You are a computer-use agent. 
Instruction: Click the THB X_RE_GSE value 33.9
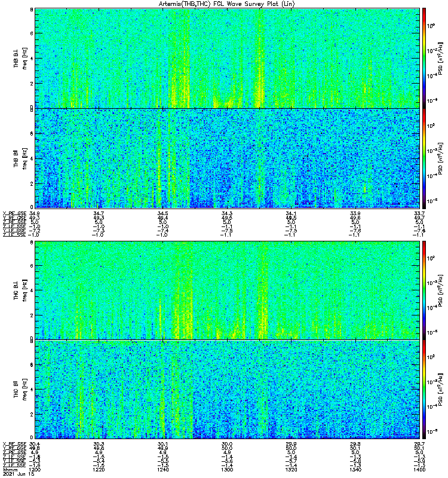[x=355, y=213]
